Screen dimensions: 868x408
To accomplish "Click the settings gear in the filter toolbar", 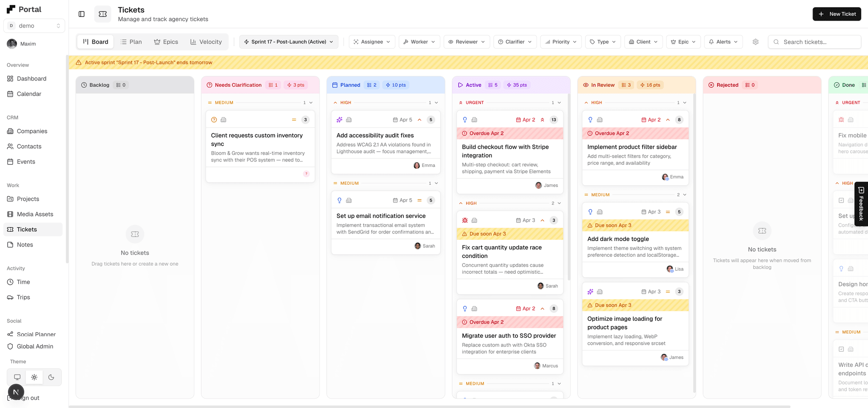I will coord(755,42).
